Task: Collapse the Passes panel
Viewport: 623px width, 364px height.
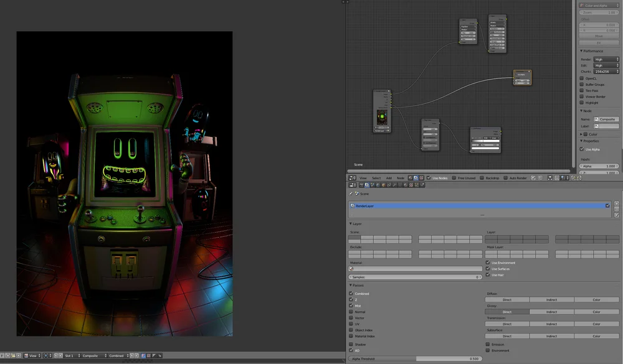Action: tap(358, 285)
